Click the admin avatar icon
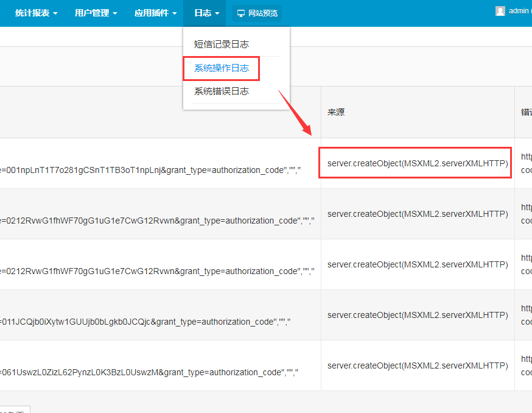The height and width of the screenshot is (413, 532). (500, 11)
